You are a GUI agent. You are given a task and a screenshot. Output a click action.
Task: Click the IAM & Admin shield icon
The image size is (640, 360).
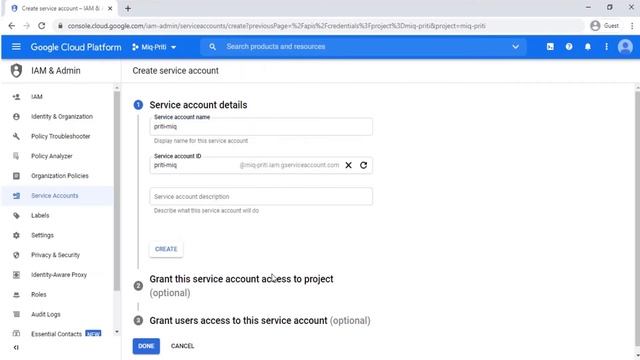pyautogui.click(x=16, y=71)
